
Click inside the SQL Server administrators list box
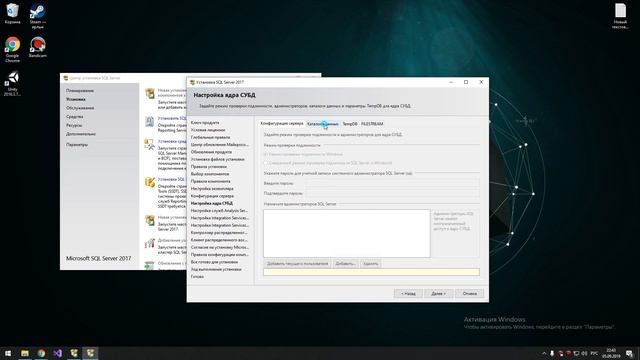(x=347, y=233)
